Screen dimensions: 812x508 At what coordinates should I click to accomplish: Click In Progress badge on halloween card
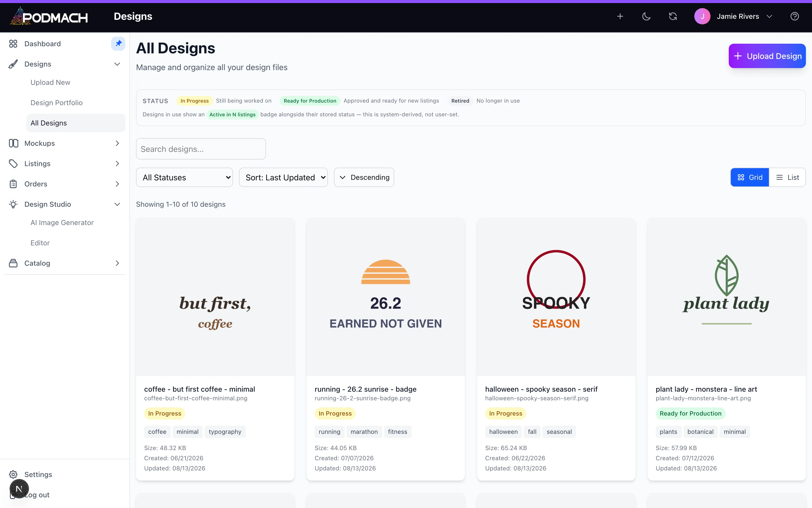[506, 413]
